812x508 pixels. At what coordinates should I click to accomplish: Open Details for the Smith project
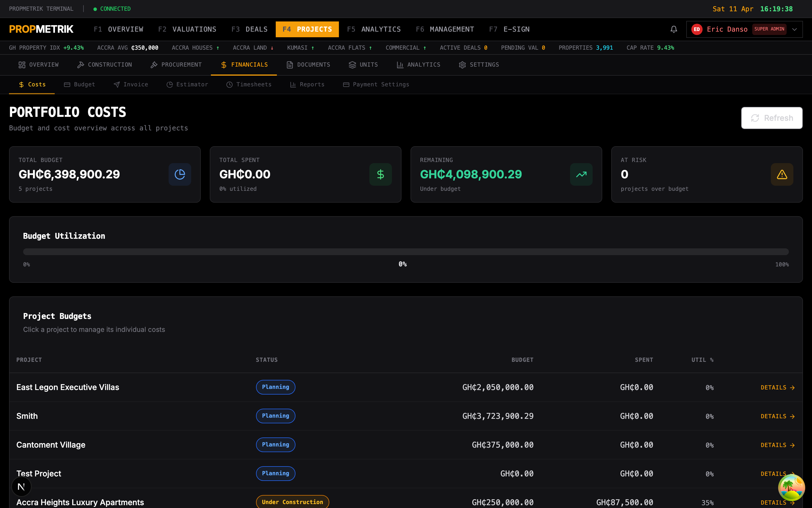(x=777, y=416)
